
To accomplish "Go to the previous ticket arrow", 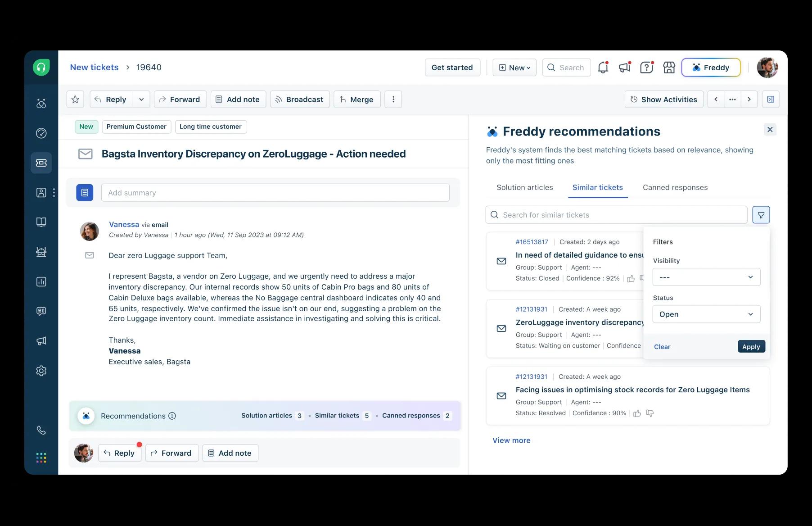I will 716,100.
